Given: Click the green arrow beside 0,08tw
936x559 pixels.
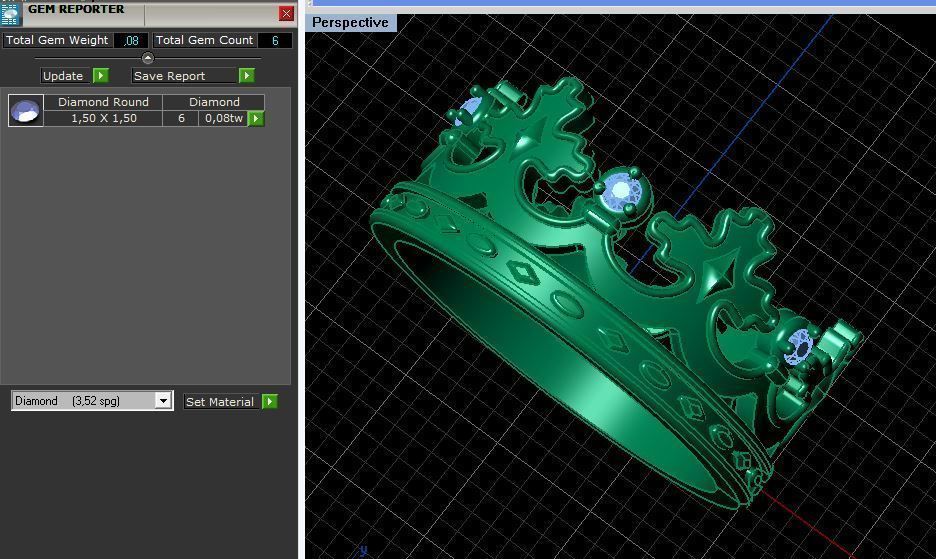Looking at the screenshot, I should coord(256,118).
